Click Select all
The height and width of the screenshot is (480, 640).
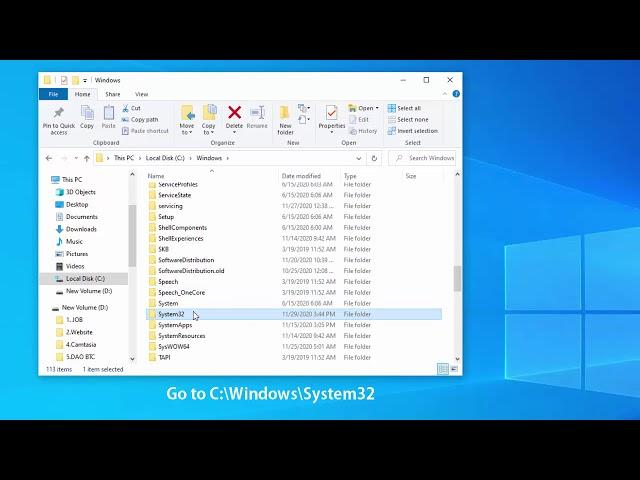(x=404, y=108)
